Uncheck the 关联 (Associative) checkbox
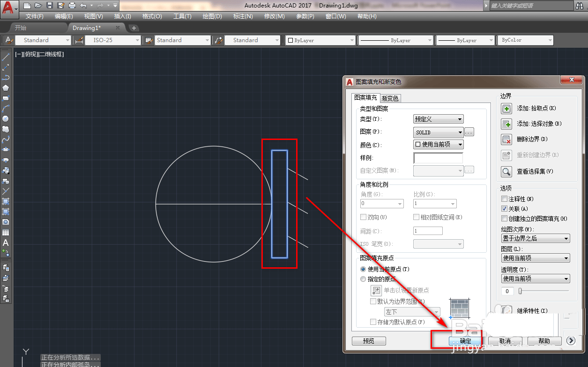 pyautogui.click(x=505, y=209)
